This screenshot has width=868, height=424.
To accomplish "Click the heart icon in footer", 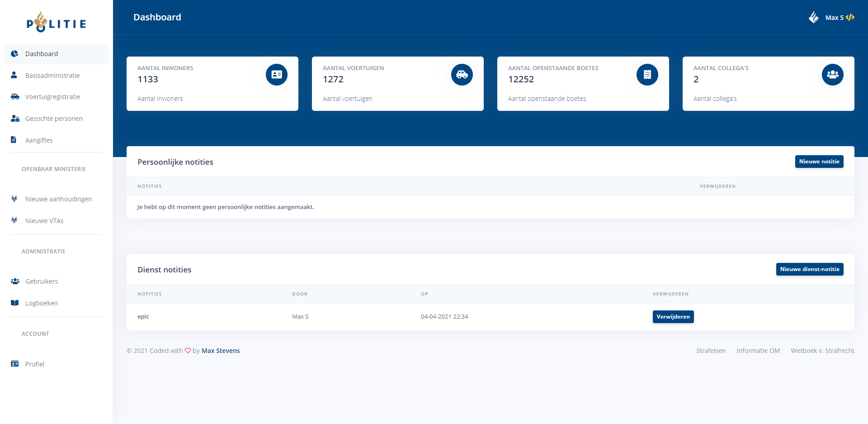I will coord(188,351).
